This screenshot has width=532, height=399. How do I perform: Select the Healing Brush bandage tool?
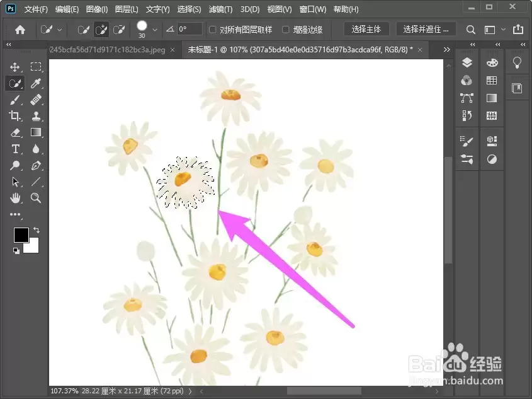(x=36, y=100)
